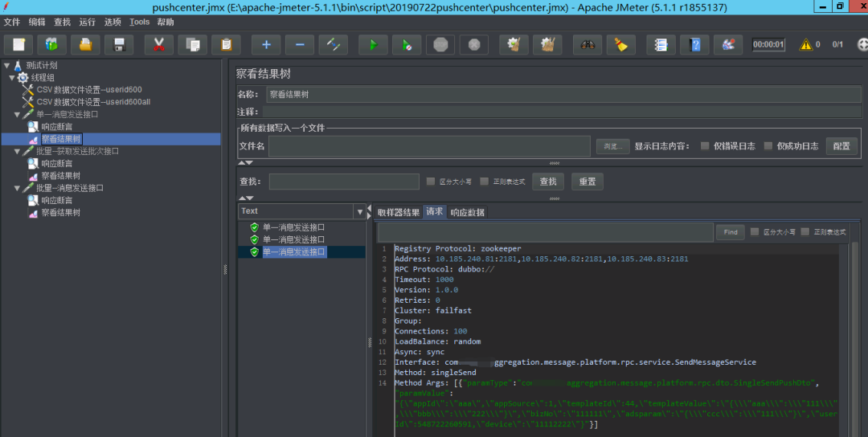Click the plus Expand All toolbar icon
This screenshot has width=868, height=437.
(266, 45)
